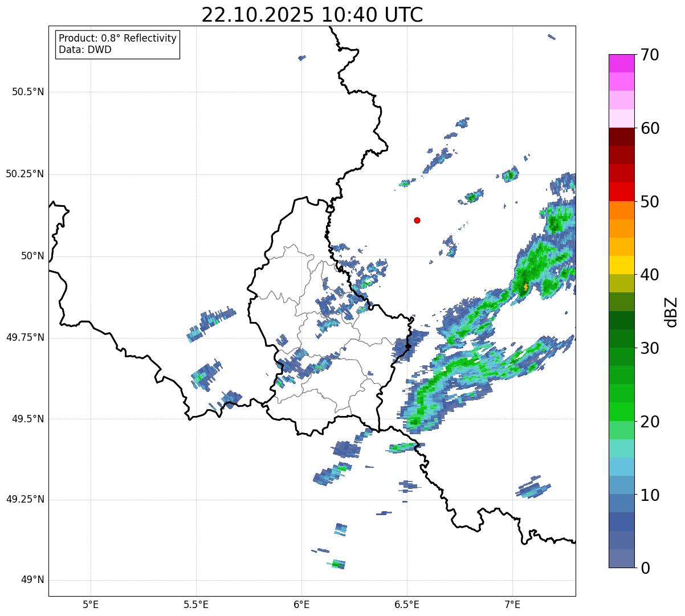Click the colorbar tick label 20

click(650, 422)
